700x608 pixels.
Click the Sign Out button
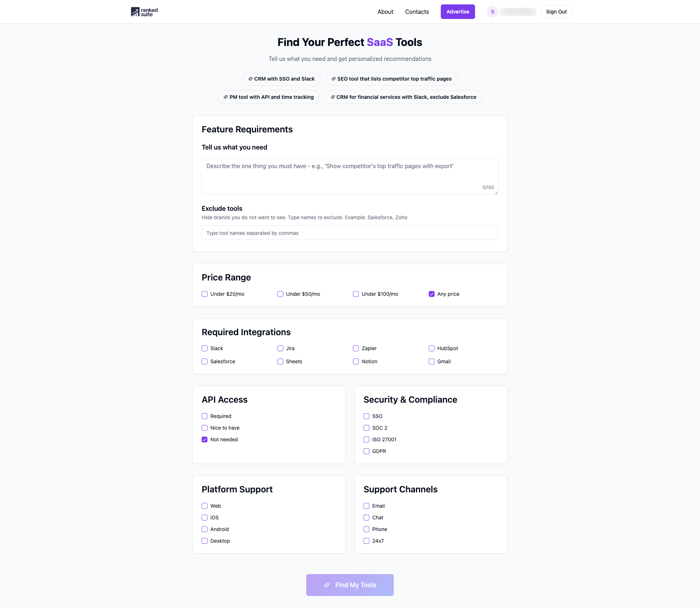tap(556, 12)
